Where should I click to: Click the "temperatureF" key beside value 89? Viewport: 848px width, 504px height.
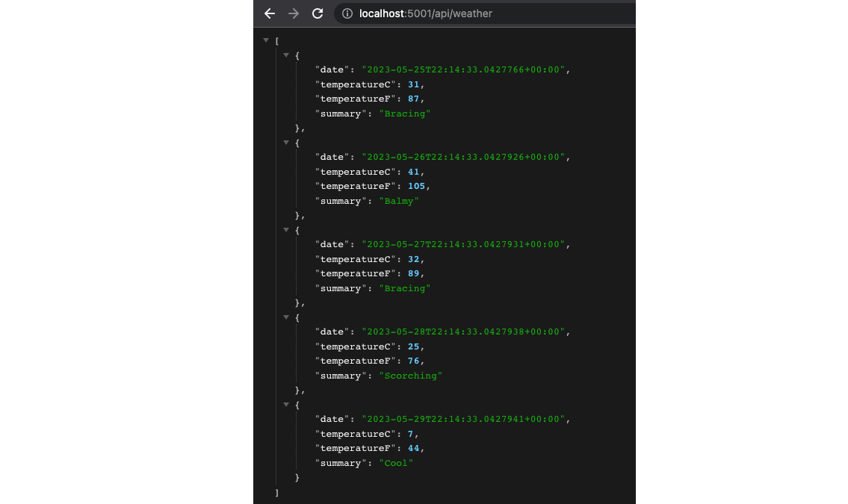356,274
